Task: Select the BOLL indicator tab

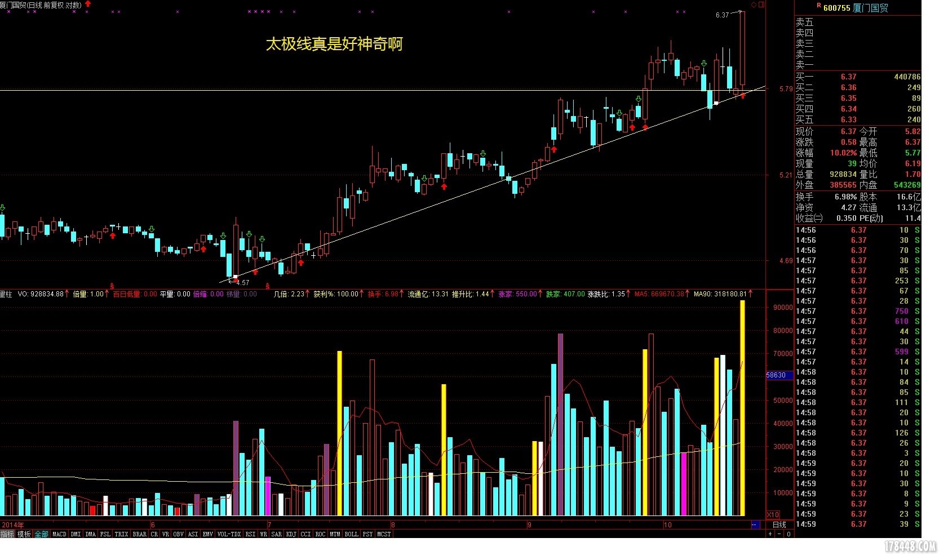Action: pos(351,534)
